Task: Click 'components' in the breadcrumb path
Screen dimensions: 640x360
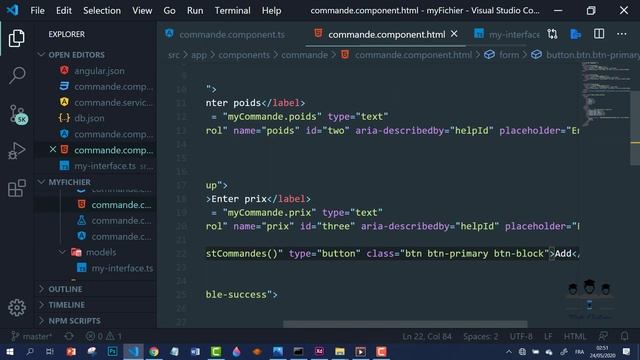Action: point(244,55)
